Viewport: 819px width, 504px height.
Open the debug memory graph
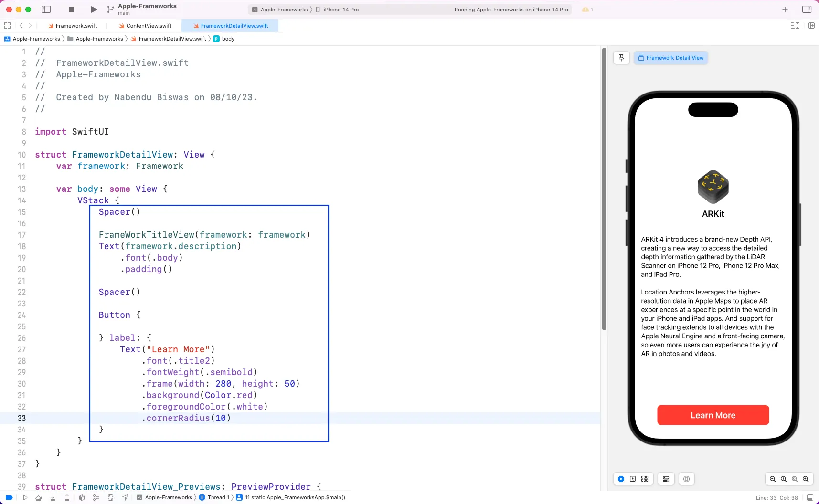[96, 497]
